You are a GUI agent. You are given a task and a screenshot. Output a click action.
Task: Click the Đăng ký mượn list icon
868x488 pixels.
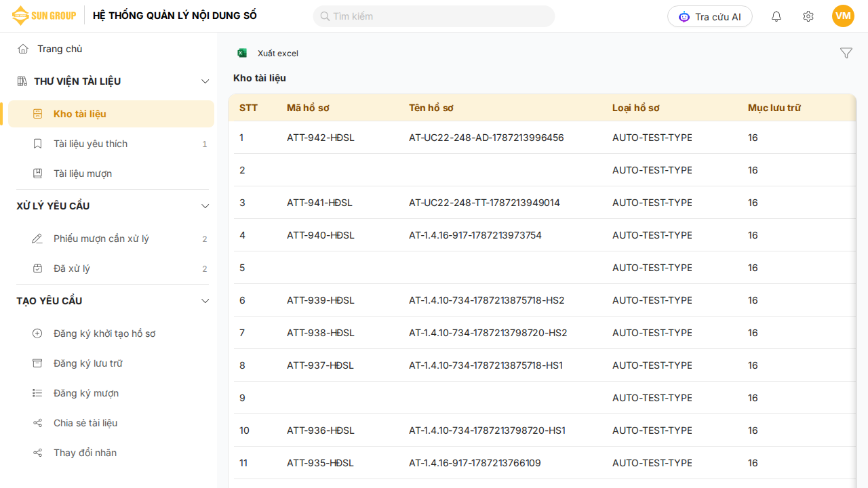pos(37,393)
